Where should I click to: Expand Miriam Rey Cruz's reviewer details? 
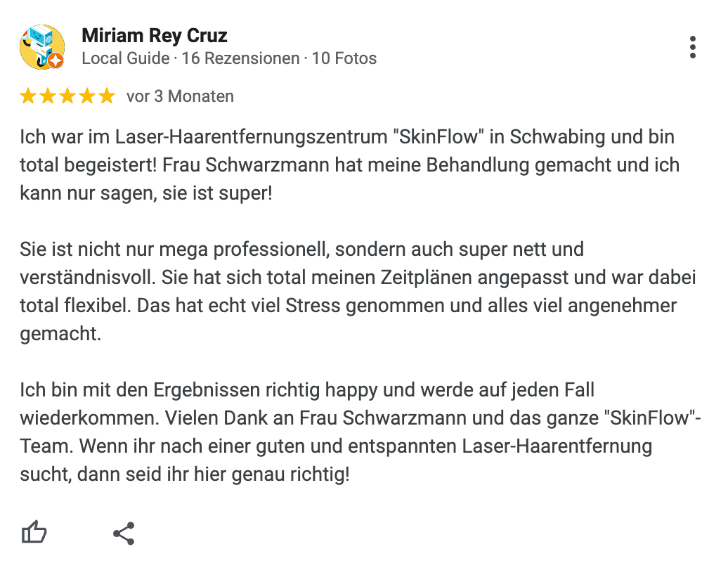point(155,35)
